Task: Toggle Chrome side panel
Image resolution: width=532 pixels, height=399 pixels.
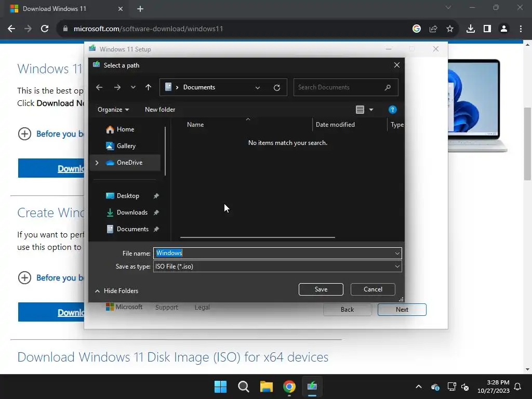Action: (487, 29)
